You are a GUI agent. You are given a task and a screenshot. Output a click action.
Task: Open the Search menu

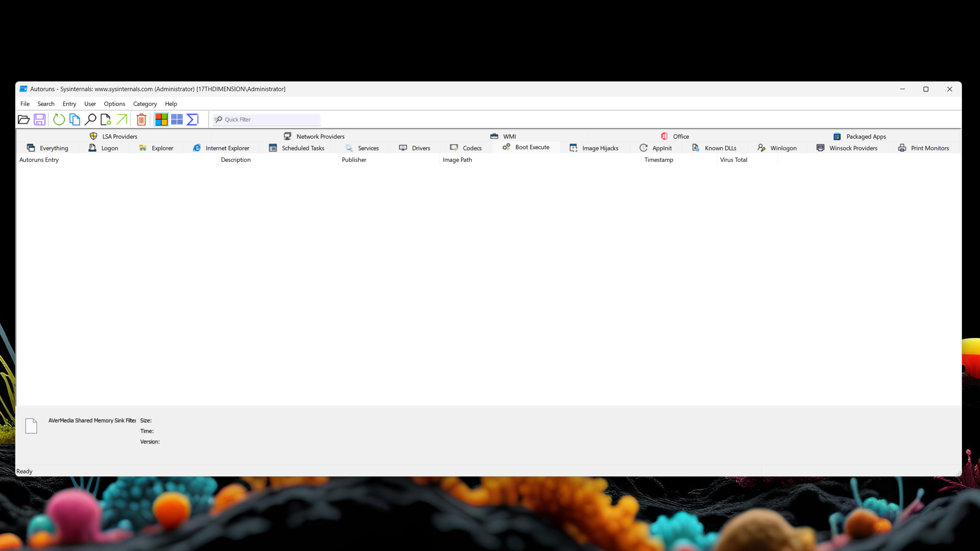click(x=46, y=104)
